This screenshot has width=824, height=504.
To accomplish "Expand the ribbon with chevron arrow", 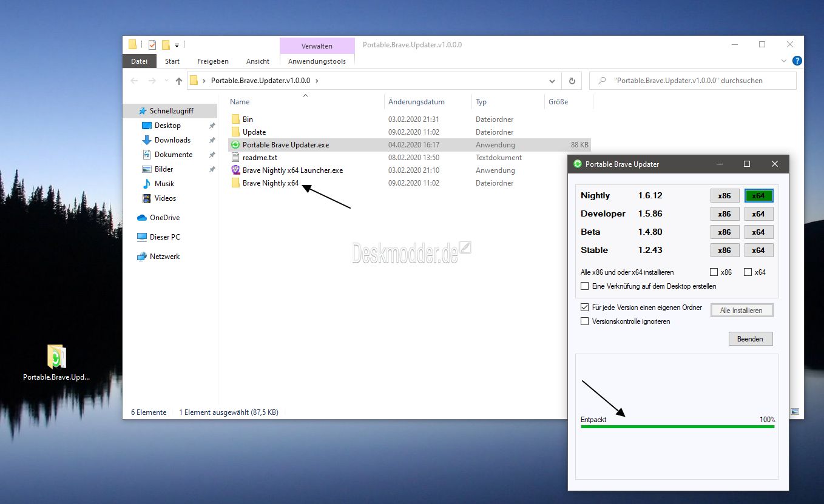I will coord(782,61).
